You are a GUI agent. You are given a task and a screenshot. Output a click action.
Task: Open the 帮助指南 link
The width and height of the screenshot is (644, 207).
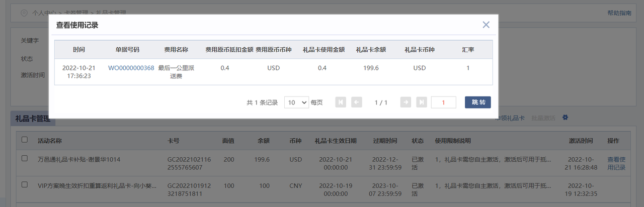pyautogui.click(x=619, y=13)
